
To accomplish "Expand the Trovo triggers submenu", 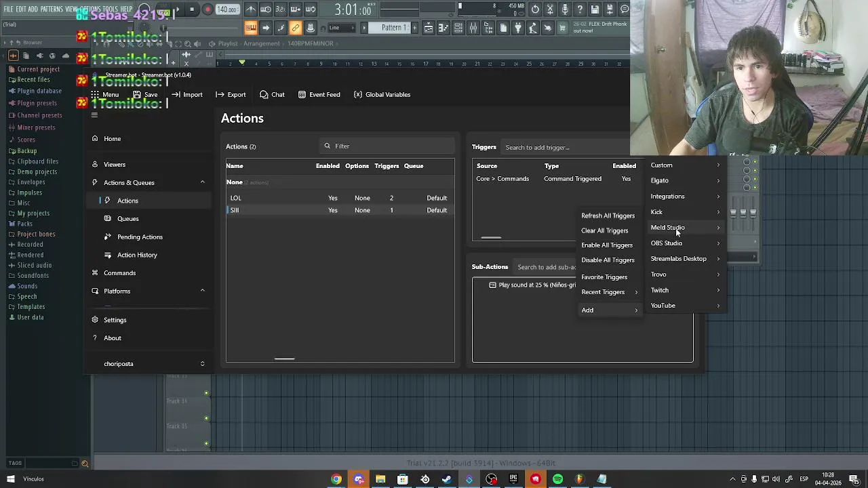I will (x=685, y=274).
